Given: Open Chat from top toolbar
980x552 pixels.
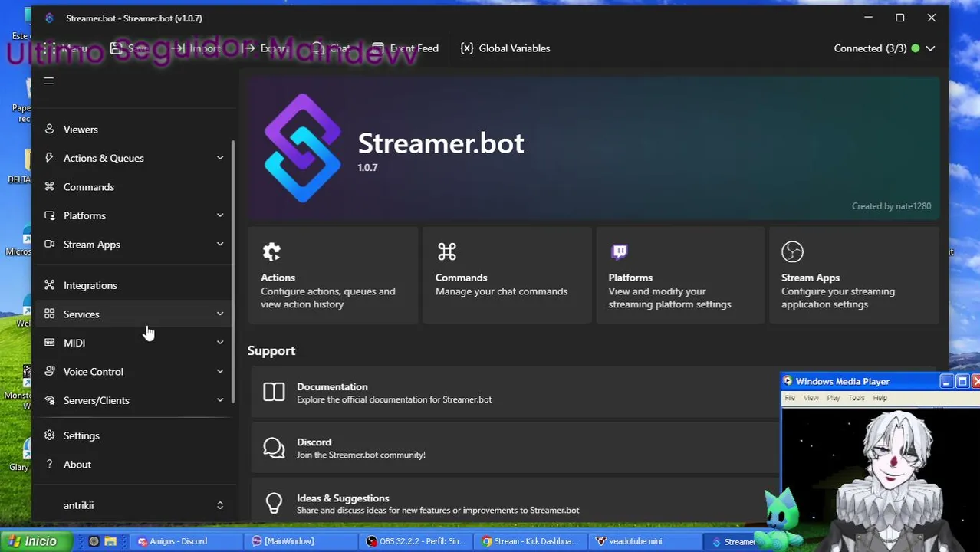Looking at the screenshot, I should [x=332, y=48].
